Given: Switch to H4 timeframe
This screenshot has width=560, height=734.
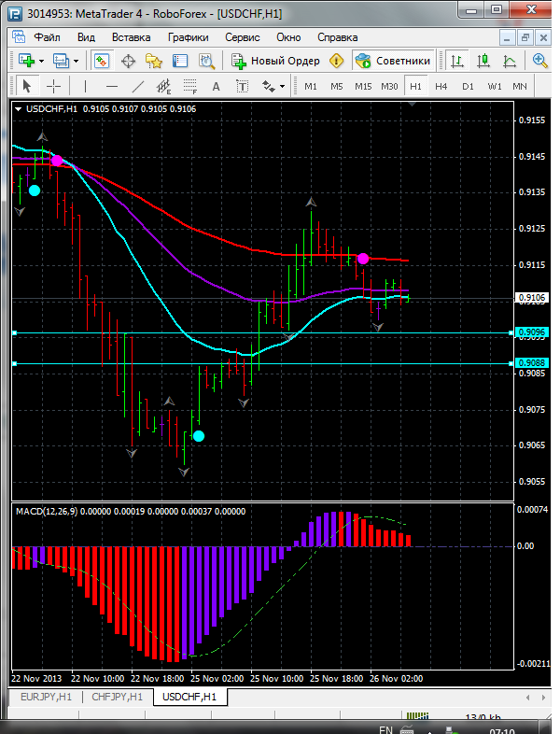Looking at the screenshot, I should click(441, 87).
